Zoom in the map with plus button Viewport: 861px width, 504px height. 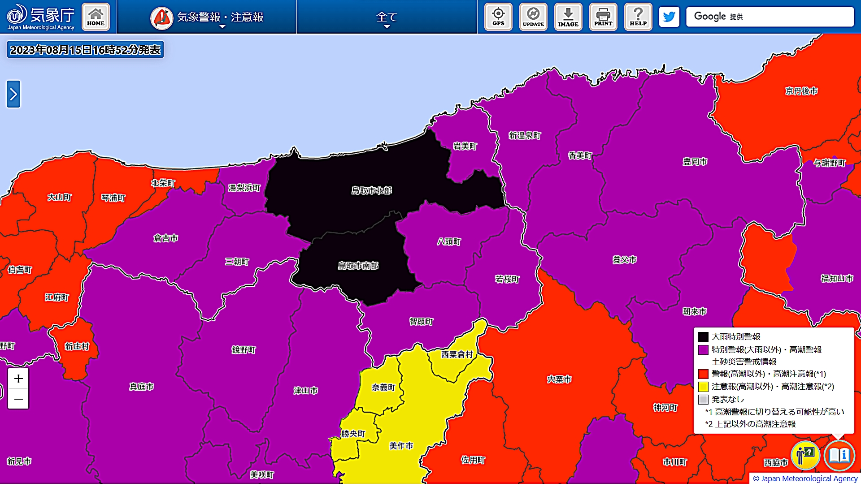[x=18, y=379]
